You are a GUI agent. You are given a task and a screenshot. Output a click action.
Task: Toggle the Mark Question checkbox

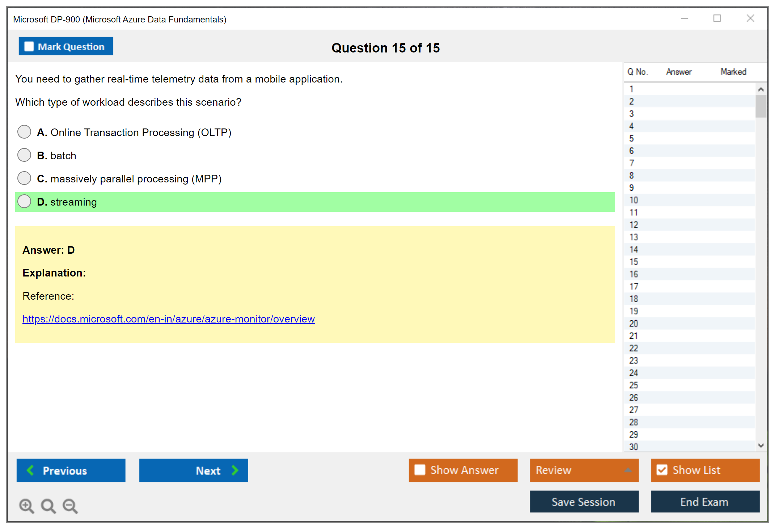click(x=29, y=47)
